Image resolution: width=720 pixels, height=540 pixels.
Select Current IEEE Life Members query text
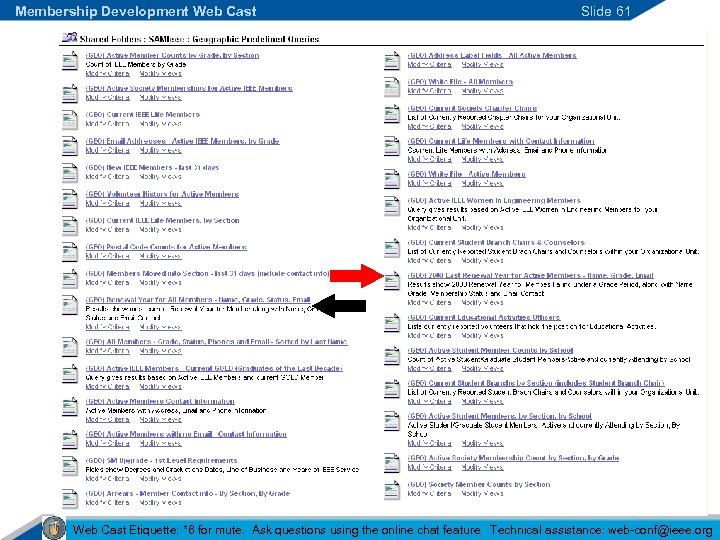click(143, 115)
